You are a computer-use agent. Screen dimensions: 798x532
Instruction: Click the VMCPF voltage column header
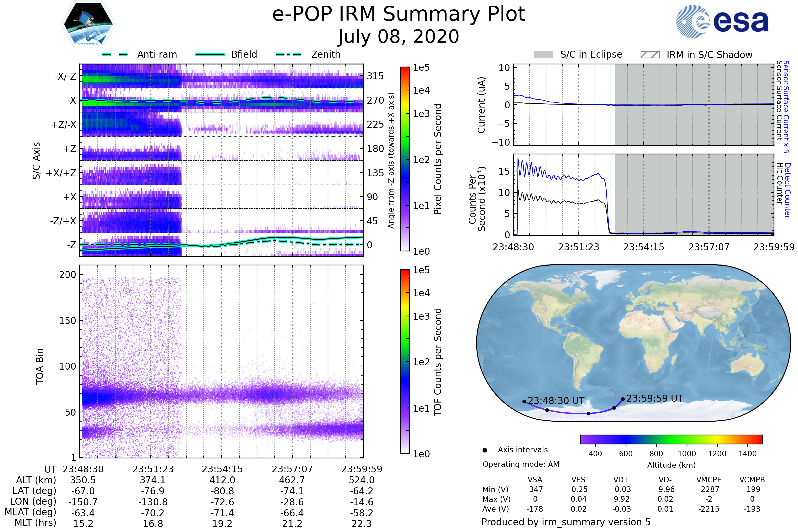[709, 480]
